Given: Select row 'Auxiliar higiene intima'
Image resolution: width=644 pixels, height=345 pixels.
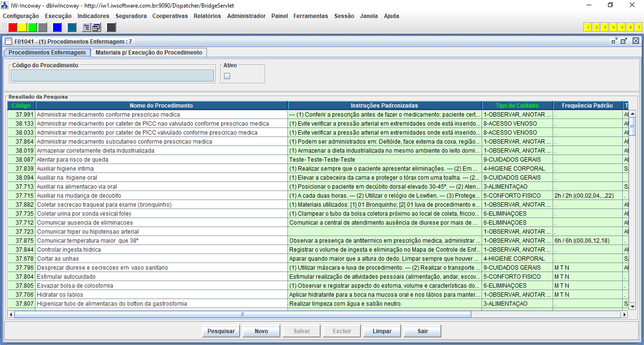Looking at the screenshot, I should point(318,169).
